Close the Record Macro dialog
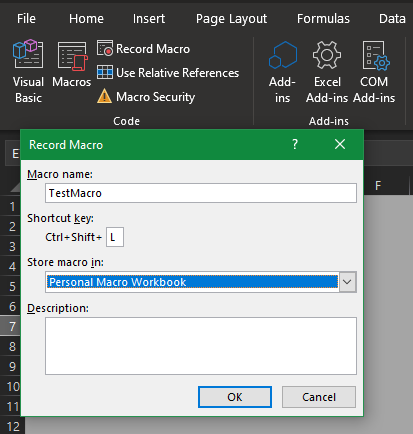The width and height of the screenshot is (413, 434). [340, 144]
